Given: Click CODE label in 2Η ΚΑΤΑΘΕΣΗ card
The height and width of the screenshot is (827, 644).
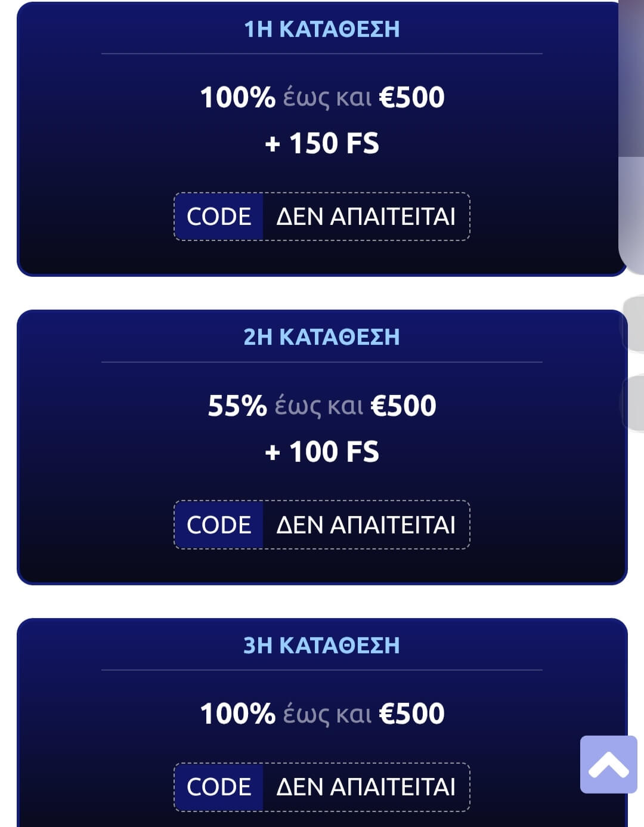Looking at the screenshot, I should tap(219, 525).
